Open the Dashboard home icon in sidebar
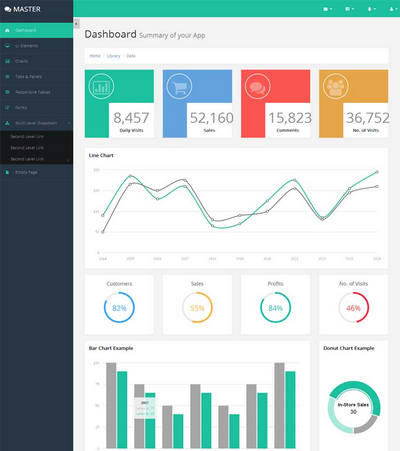The image size is (400, 451). tap(7, 30)
